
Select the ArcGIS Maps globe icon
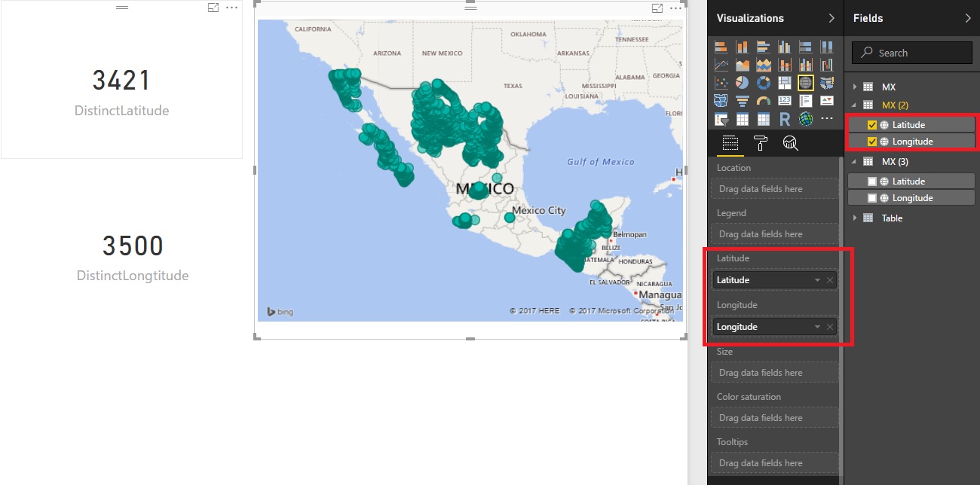point(805,119)
